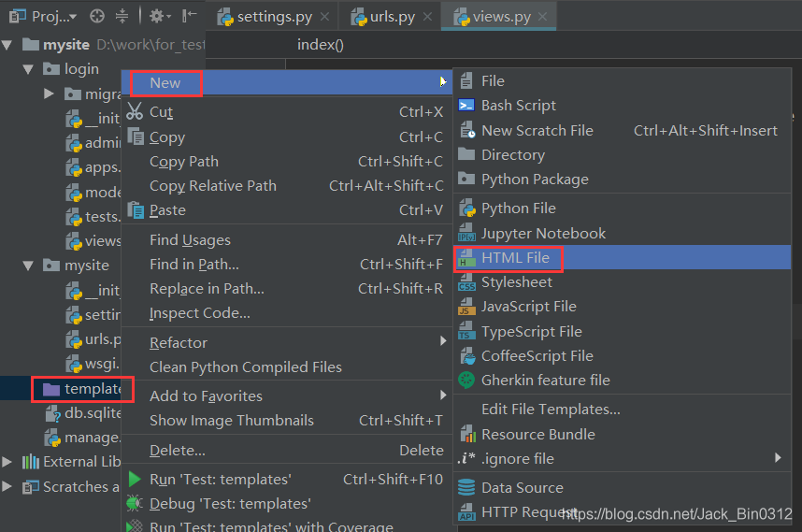Click the hide Project panel icon
Screen dimensions: 802x532
click(x=189, y=16)
